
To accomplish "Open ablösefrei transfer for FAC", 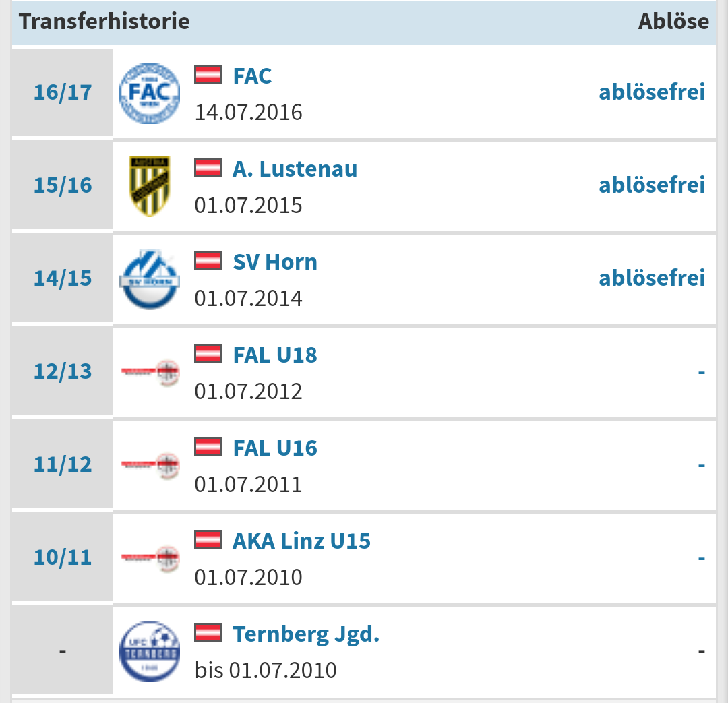I will (x=652, y=92).
